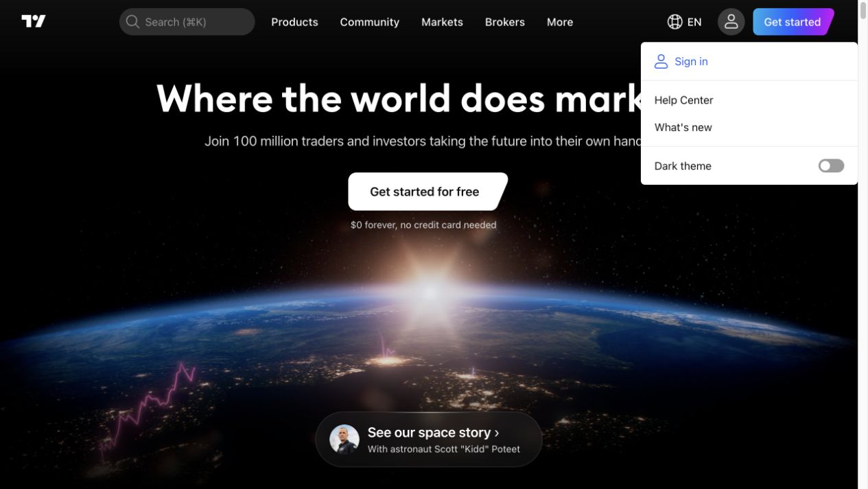This screenshot has width=868, height=489.
Task: Open the EN language selector
Action: pos(684,22)
